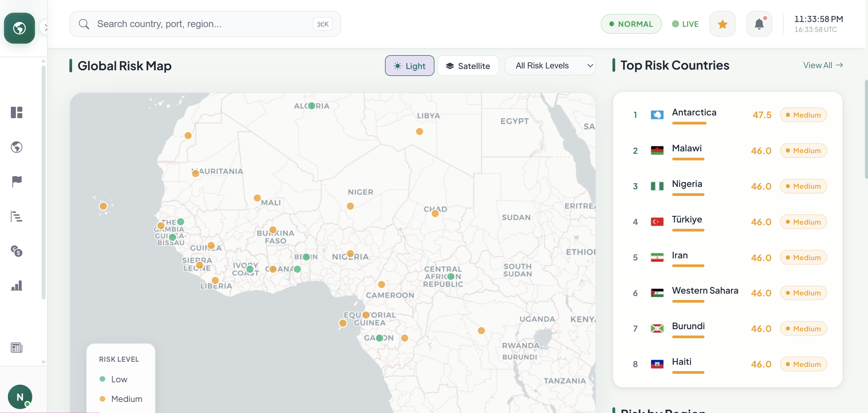Click the Central African Republic green marker

[x=450, y=276]
